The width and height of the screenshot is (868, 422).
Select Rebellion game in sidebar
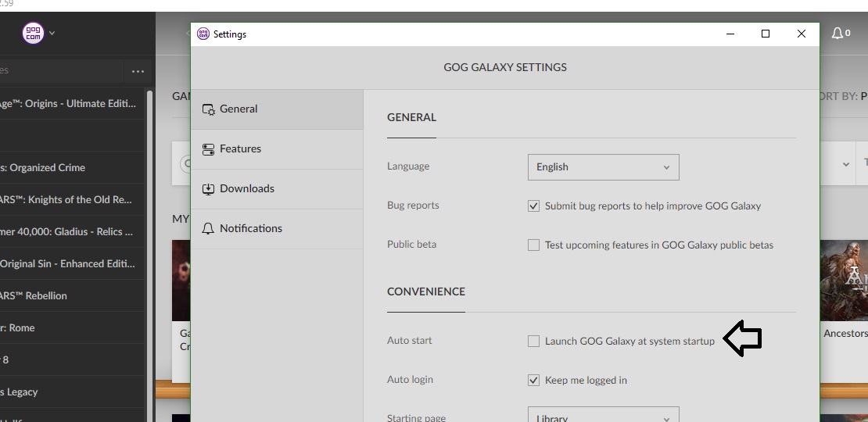[x=72, y=296]
